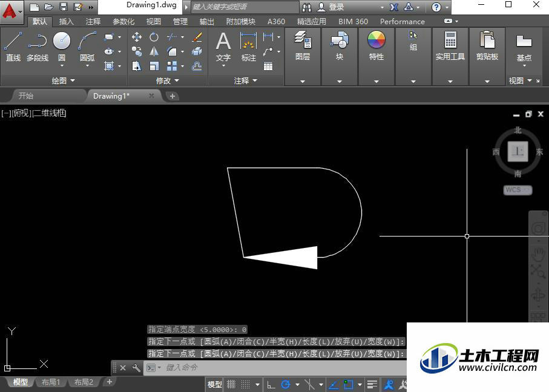Viewport: 549px width, 392px height.
Task: Expand the Modify (修改) panel
Action: tap(167, 80)
